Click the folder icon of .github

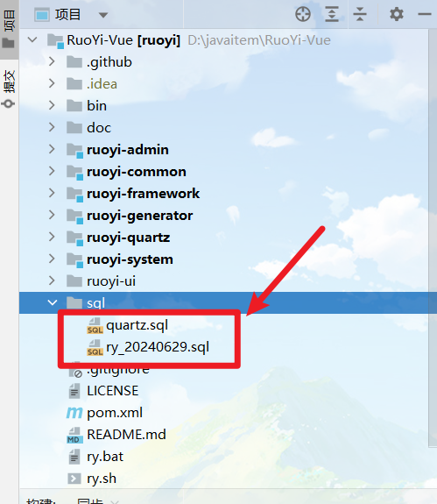74,61
